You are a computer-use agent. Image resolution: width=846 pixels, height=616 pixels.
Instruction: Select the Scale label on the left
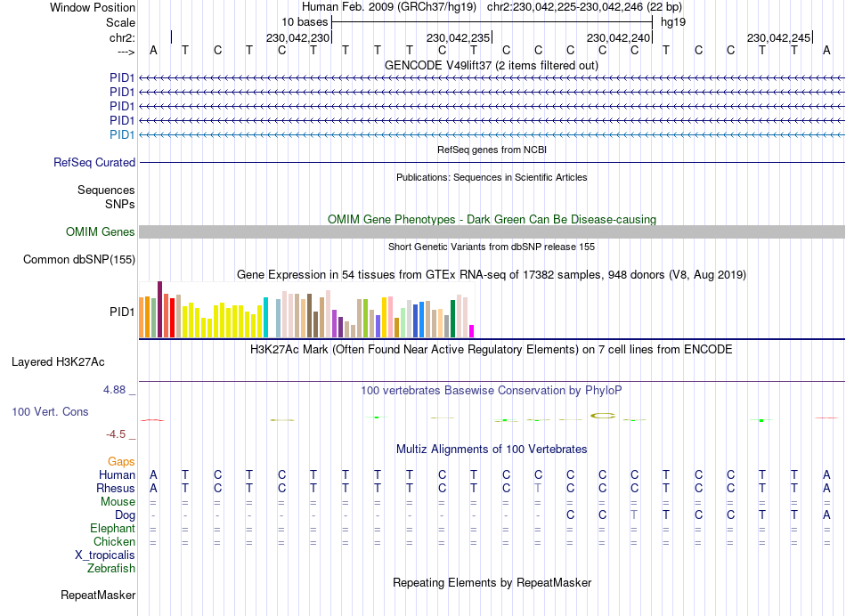click(120, 22)
